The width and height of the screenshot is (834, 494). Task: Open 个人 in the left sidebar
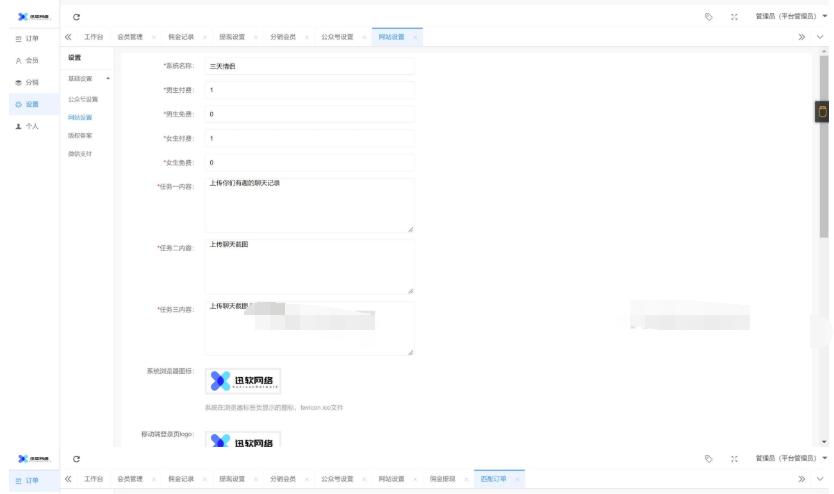[33, 126]
